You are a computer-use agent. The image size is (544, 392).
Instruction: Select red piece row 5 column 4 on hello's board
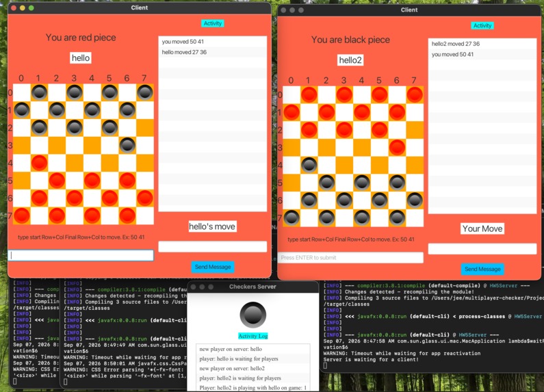(x=92, y=181)
